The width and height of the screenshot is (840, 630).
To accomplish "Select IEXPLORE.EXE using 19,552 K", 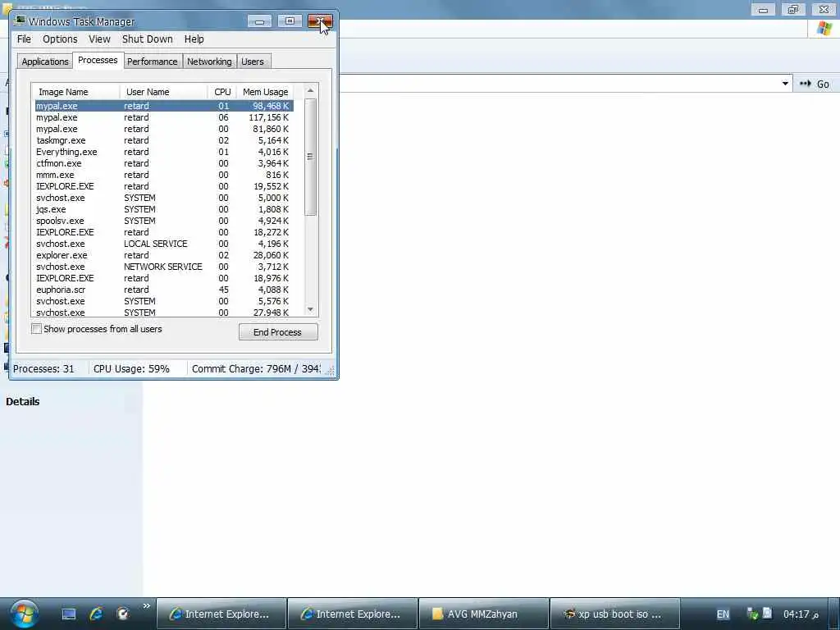I will 164,186.
